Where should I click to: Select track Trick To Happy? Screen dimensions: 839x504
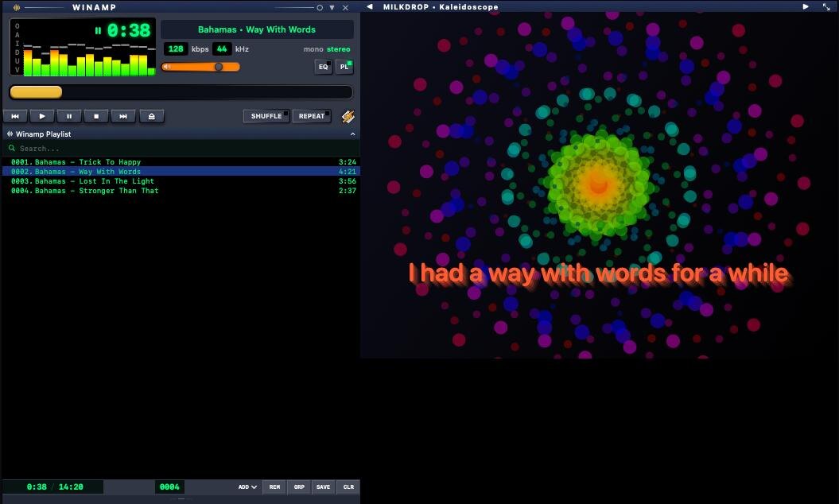[x=181, y=161]
